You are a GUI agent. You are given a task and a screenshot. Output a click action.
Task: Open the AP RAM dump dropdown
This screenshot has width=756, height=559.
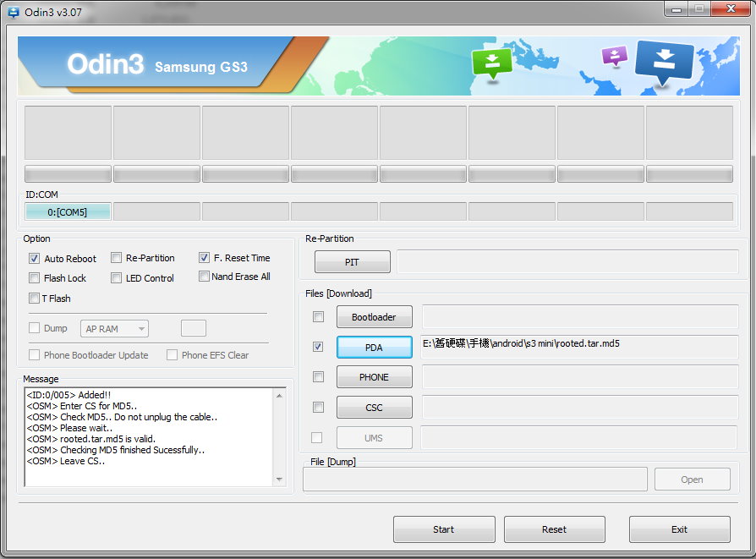114,329
